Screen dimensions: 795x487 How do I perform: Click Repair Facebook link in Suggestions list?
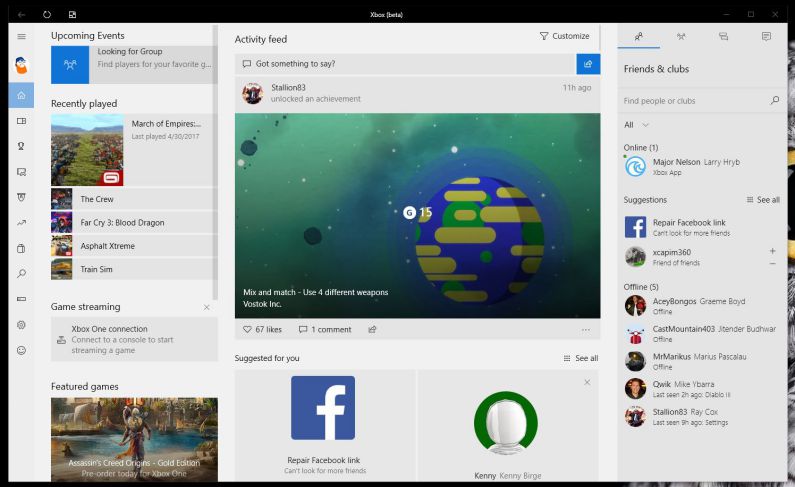702,227
